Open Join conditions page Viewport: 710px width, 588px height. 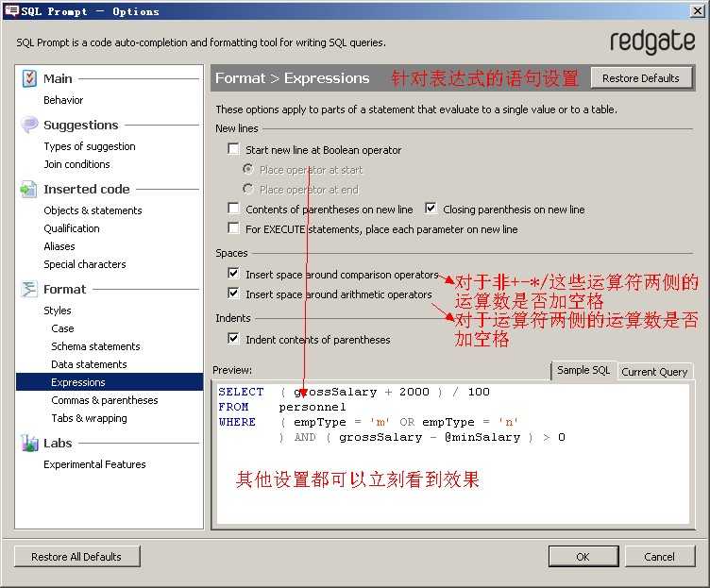pyautogui.click(x=77, y=164)
